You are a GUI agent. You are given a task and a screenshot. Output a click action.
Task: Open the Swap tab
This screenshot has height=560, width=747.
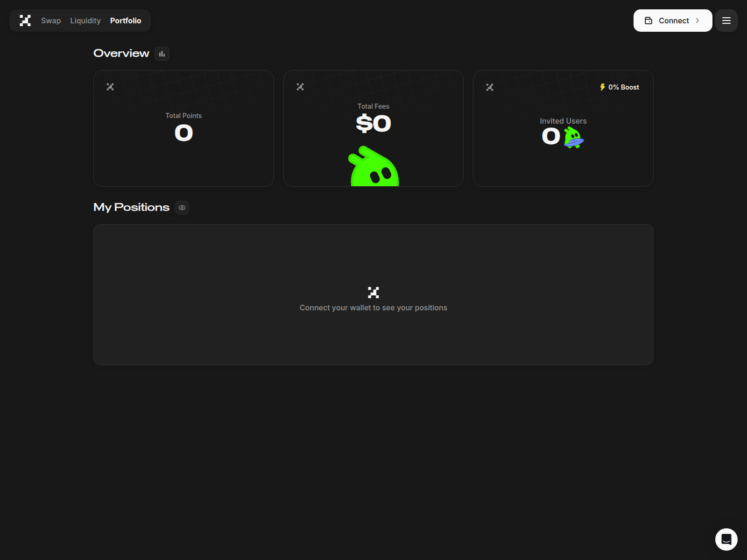click(51, 21)
